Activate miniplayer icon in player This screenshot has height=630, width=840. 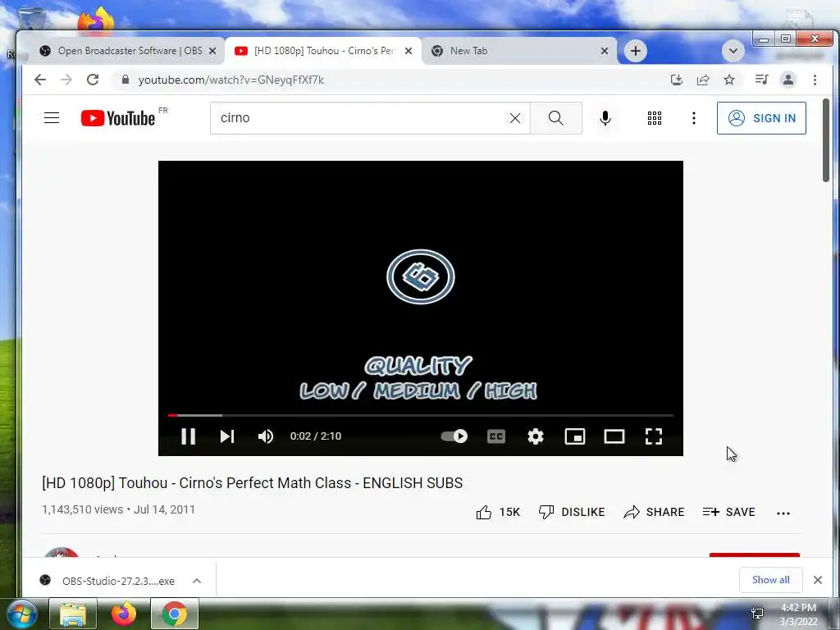(x=575, y=436)
